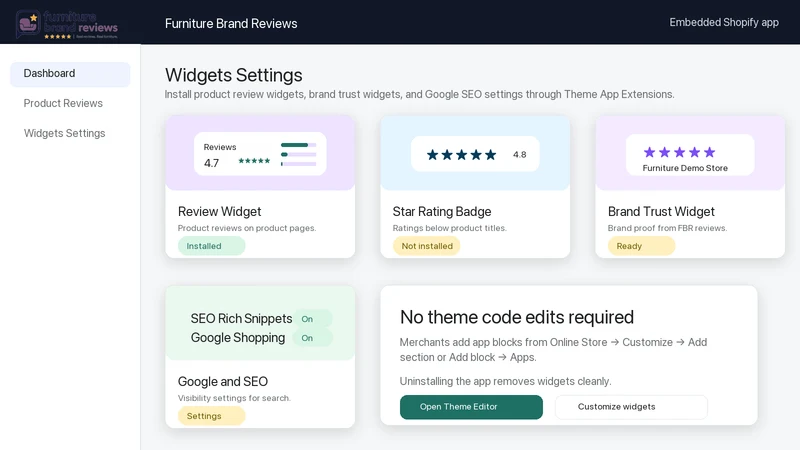The width and height of the screenshot is (800, 450).
Task: Click the Star Rating Badge title
Action: (442, 211)
